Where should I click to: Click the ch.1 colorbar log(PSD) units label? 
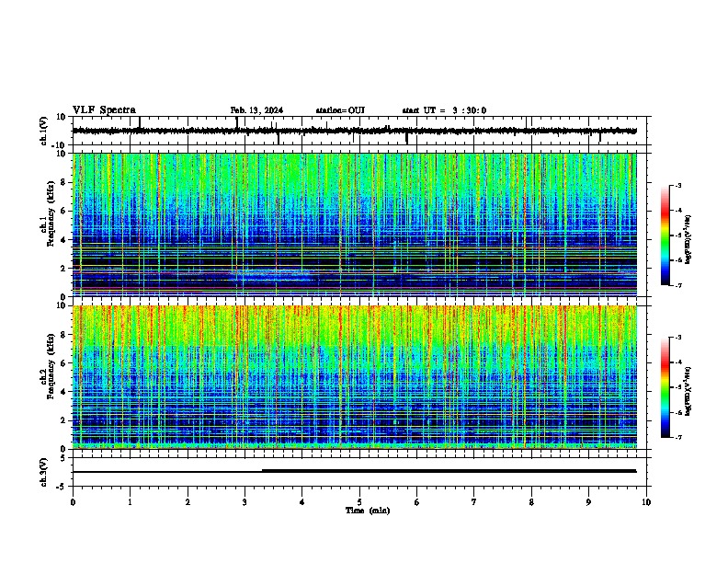point(688,239)
